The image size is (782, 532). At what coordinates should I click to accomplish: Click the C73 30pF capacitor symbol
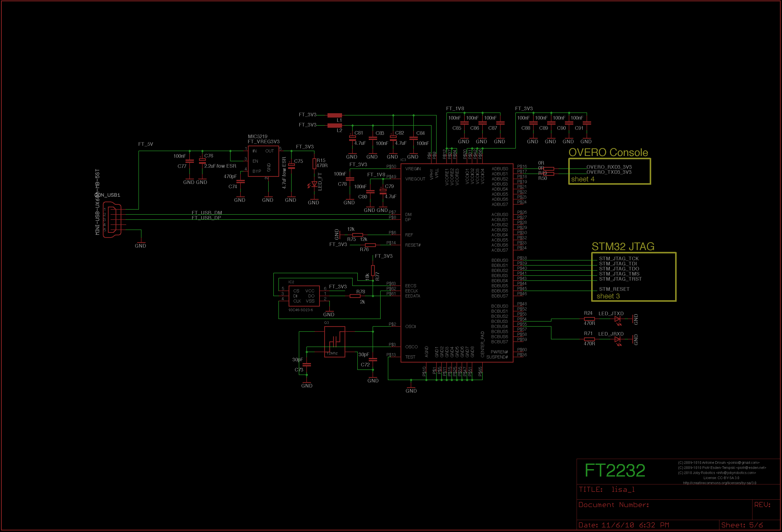click(307, 364)
